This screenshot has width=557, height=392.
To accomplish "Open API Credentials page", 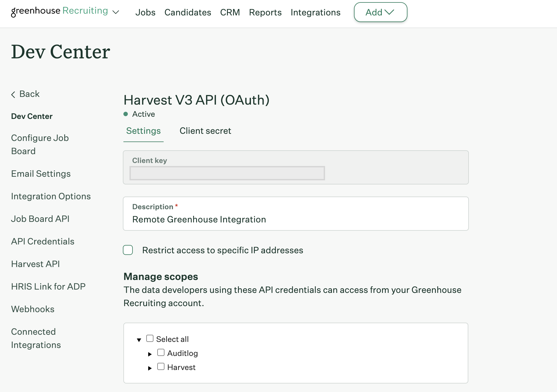I will click(43, 241).
